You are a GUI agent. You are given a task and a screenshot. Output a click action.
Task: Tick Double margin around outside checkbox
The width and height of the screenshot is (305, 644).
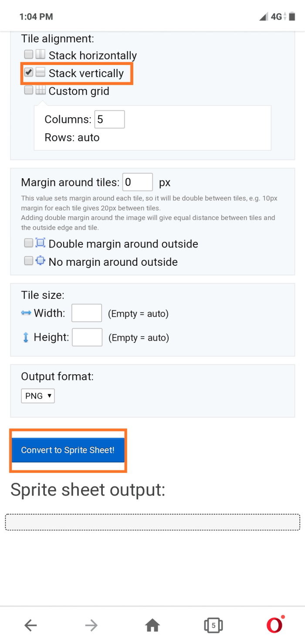(x=29, y=243)
